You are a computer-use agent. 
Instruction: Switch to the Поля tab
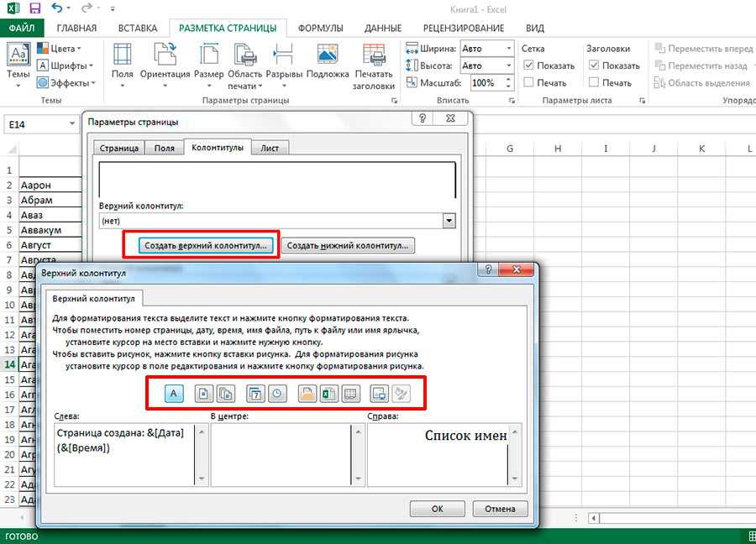[164, 148]
